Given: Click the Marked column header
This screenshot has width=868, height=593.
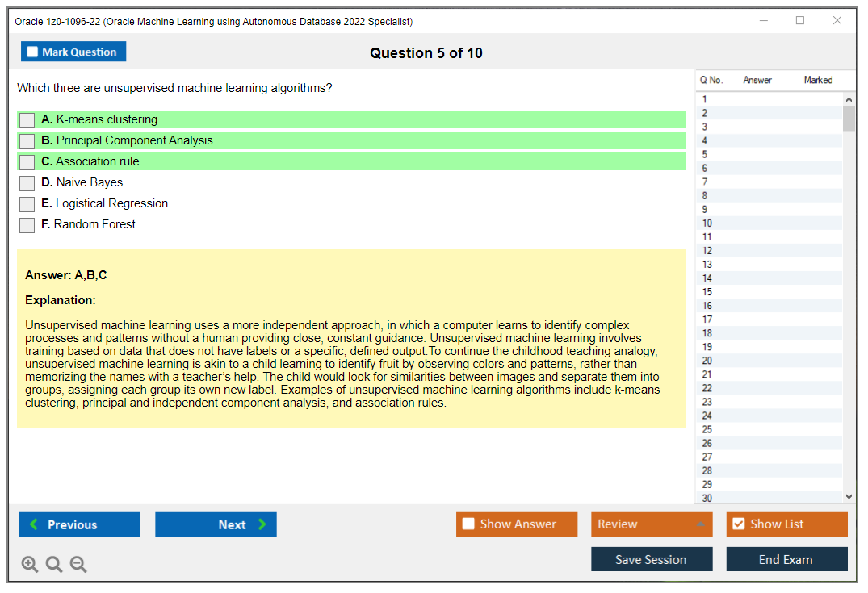Looking at the screenshot, I should click(x=818, y=80).
